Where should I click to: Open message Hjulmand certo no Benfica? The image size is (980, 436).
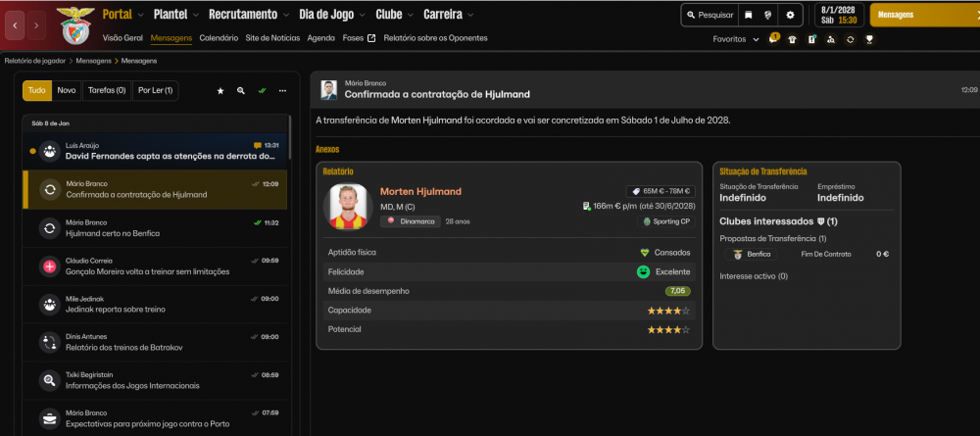click(156, 228)
